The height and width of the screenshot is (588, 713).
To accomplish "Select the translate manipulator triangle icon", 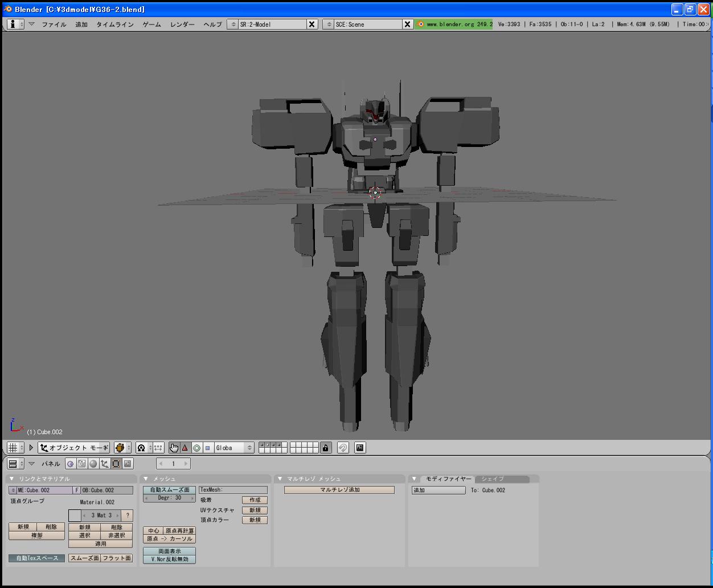I will pos(185,448).
